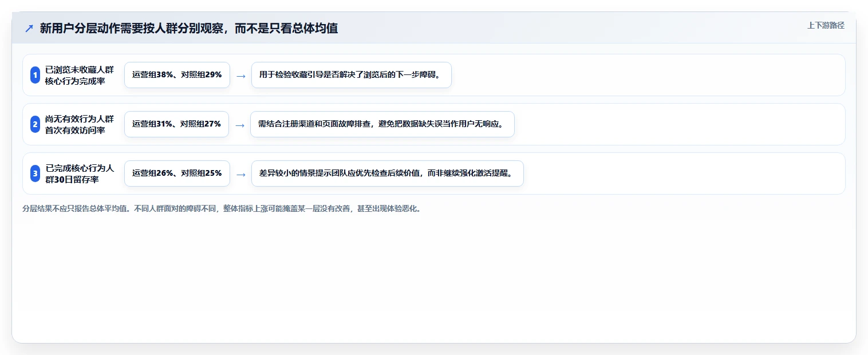Viewport: 868px width, 355px height.
Task: Select the label 已完成核心行为人群30日留存率
Action: (80, 173)
